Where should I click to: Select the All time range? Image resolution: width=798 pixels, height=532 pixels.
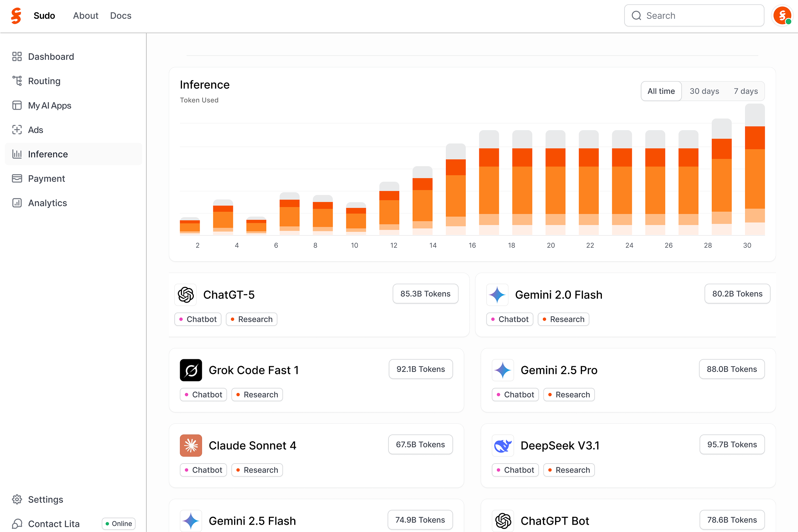click(x=661, y=91)
